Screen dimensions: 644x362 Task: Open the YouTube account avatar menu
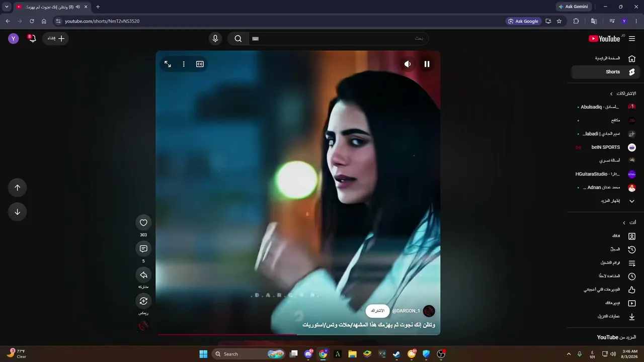tap(14, 38)
